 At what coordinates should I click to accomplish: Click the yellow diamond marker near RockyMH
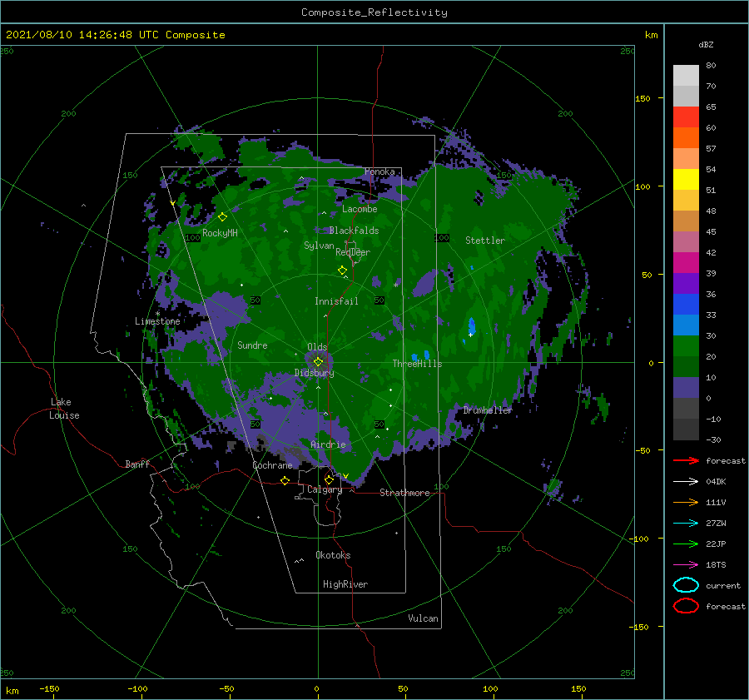pos(222,217)
